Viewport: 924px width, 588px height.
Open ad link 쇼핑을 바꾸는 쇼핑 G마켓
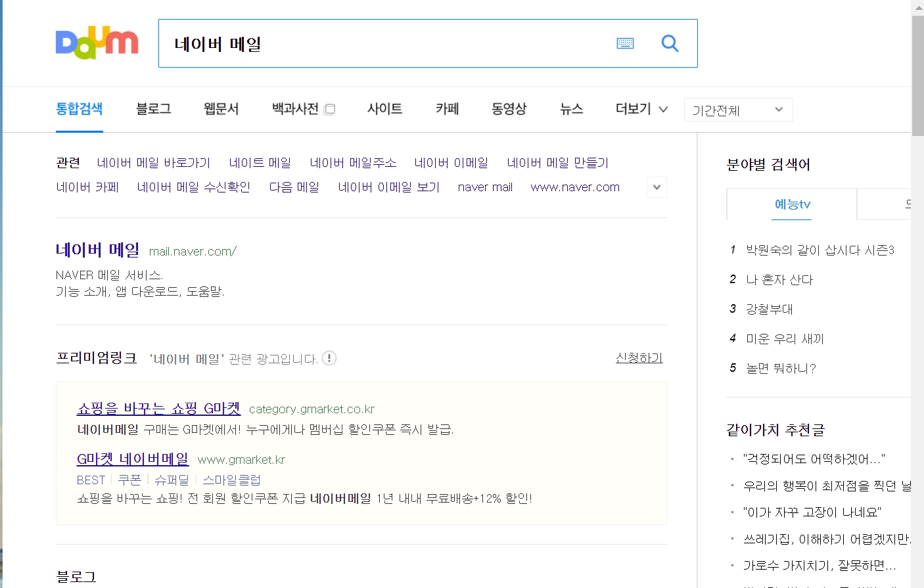pyautogui.click(x=159, y=408)
